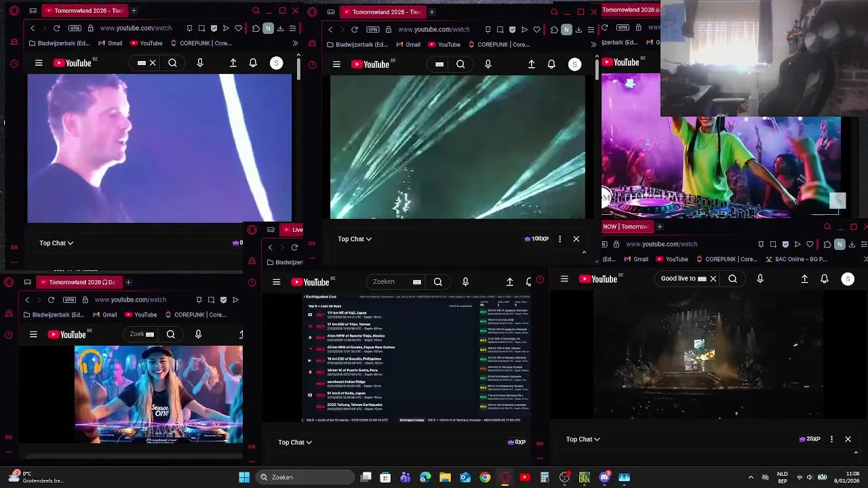Viewport: 868px width, 488px height.
Task: Open COREPUNK bookmark in top-middle window
Action: tap(499, 45)
